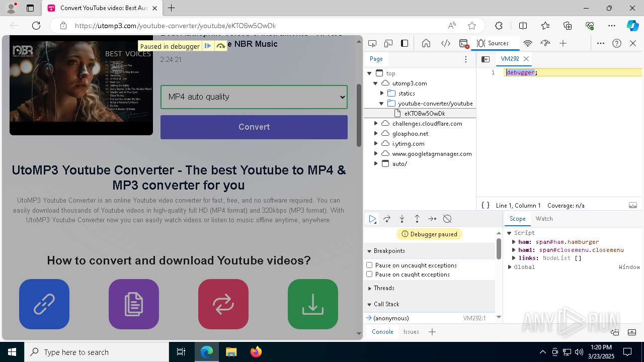Image resolution: width=644 pixels, height=362 pixels.
Task: Collapse the youtube-converter/youtube folder
Action: tap(382, 104)
